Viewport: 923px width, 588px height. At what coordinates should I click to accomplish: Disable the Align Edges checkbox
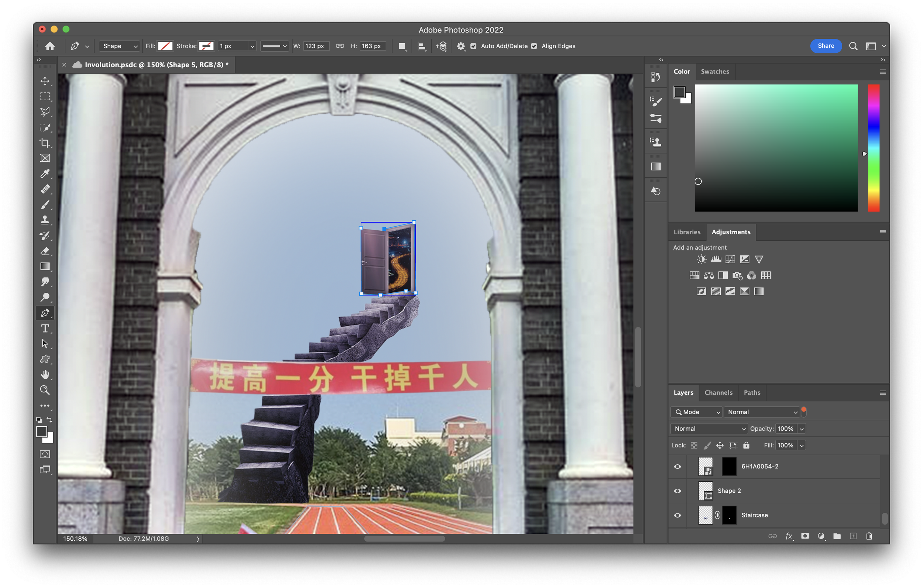click(x=534, y=46)
